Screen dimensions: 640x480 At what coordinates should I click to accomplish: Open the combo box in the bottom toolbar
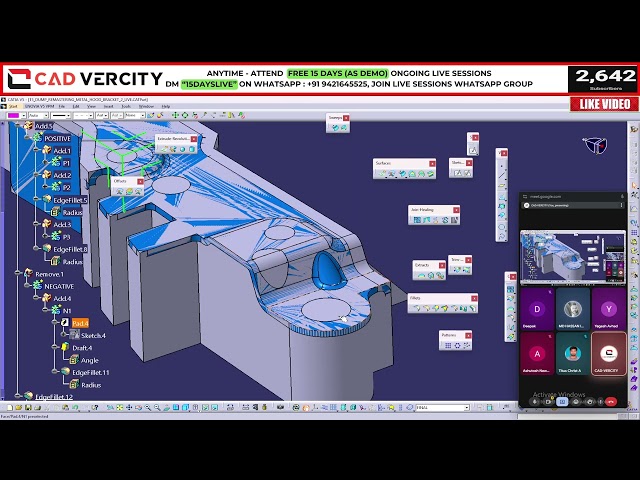tap(442, 407)
